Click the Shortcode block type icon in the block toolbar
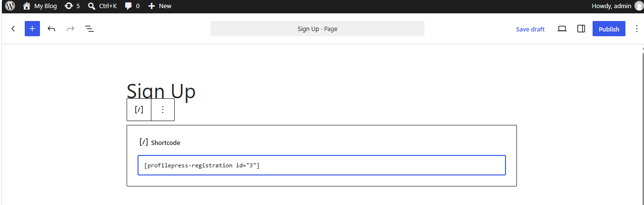Screen dimensions: 644x205 coord(139,110)
